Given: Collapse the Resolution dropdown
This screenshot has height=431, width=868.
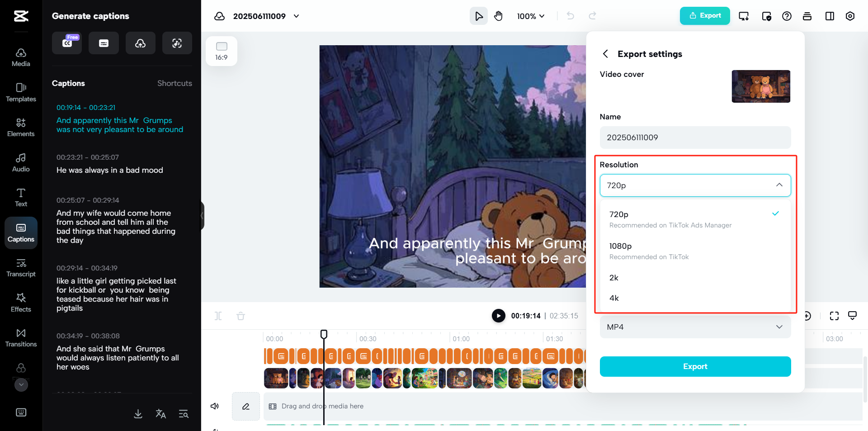Looking at the screenshot, I should point(695,185).
